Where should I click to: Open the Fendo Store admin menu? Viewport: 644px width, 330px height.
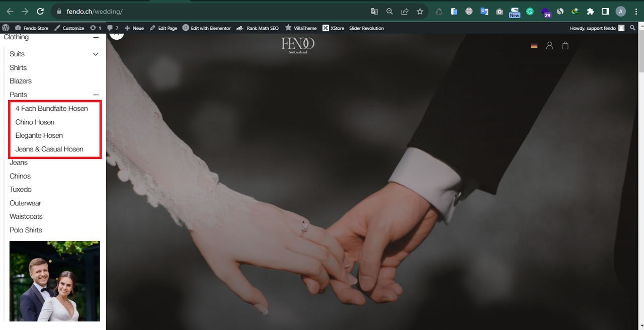[32, 28]
